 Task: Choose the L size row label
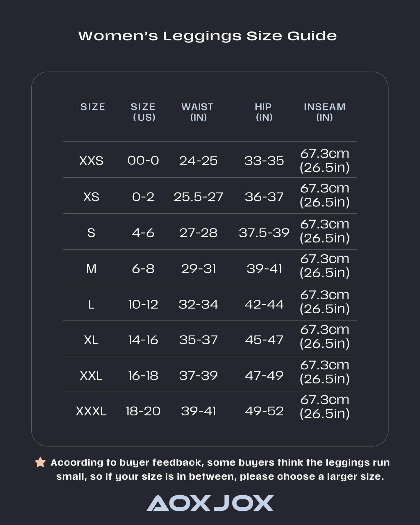pyautogui.click(x=91, y=305)
